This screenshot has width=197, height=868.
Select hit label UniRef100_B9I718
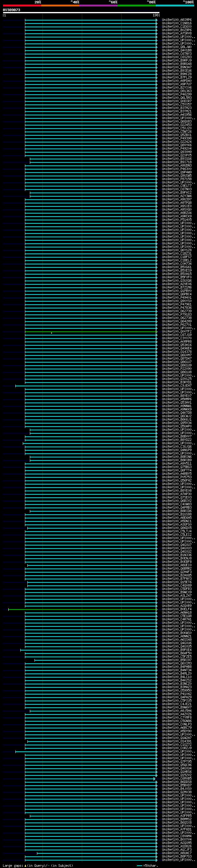177,162
